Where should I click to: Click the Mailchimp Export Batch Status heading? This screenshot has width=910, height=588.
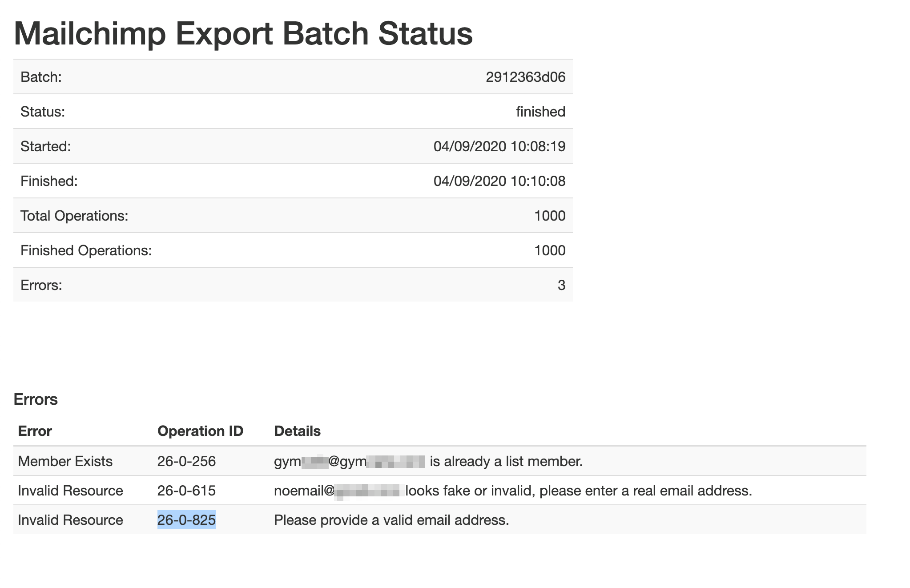coord(243,34)
